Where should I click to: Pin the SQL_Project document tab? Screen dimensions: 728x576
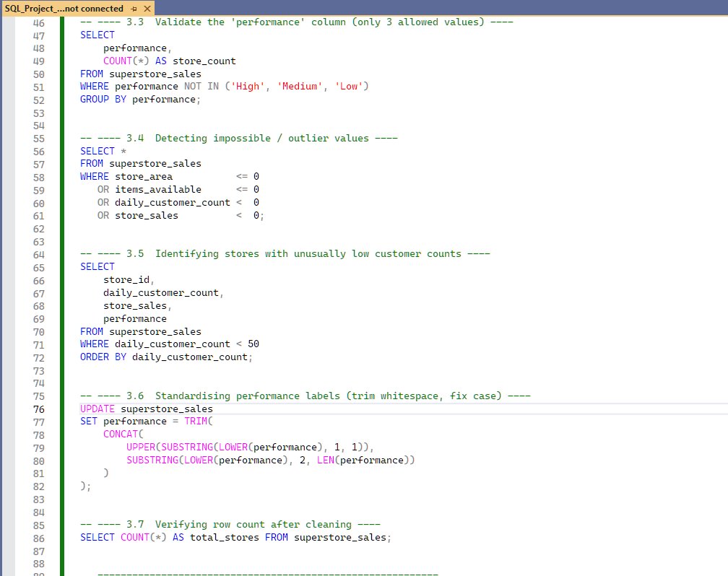click(x=134, y=9)
